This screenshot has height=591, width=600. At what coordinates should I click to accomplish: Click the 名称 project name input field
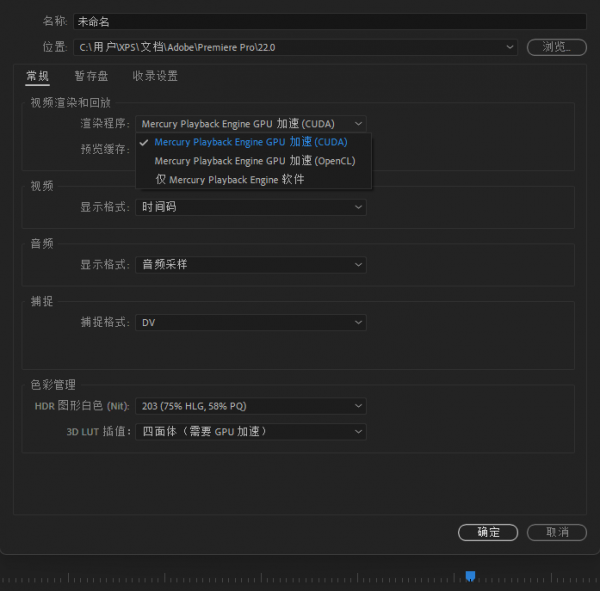pos(330,21)
